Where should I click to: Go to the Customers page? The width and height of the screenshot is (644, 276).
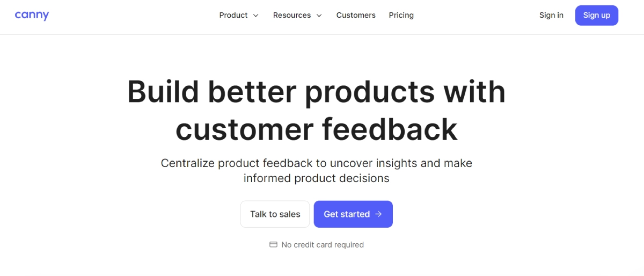click(356, 15)
